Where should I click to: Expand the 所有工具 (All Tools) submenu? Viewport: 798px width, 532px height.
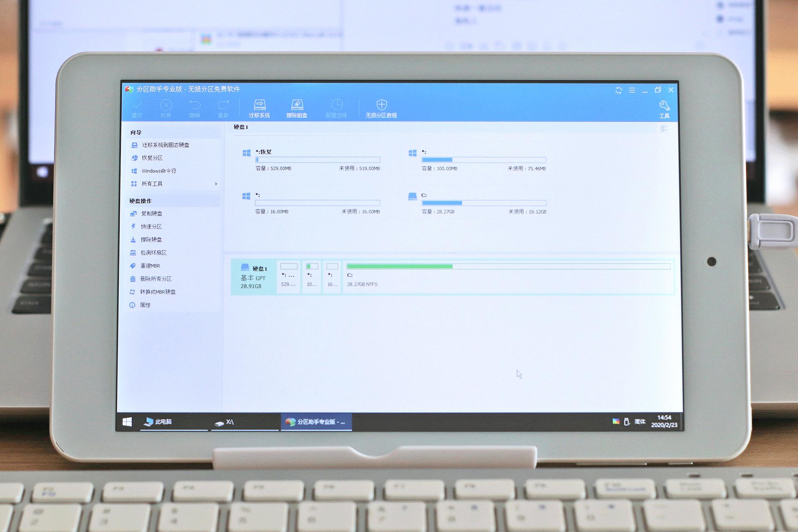point(152,184)
